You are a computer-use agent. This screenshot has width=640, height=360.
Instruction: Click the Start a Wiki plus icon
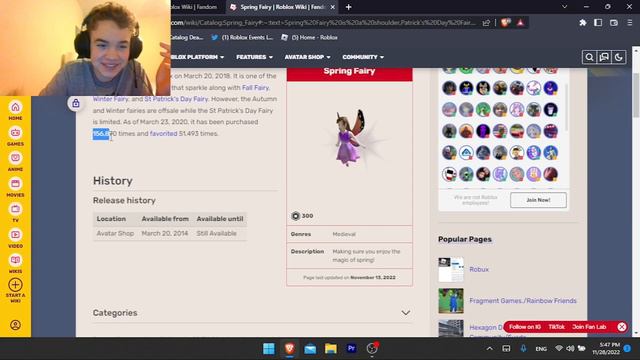[x=15, y=285]
